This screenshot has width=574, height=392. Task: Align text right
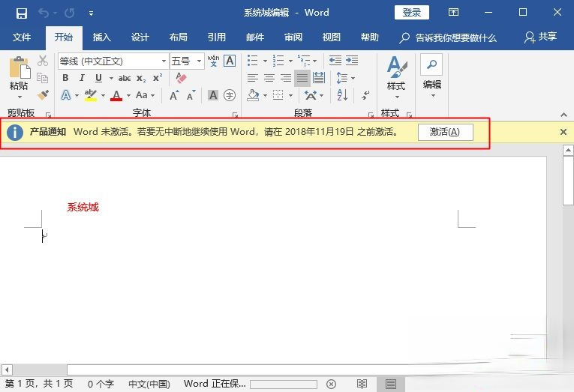[x=286, y=78]
